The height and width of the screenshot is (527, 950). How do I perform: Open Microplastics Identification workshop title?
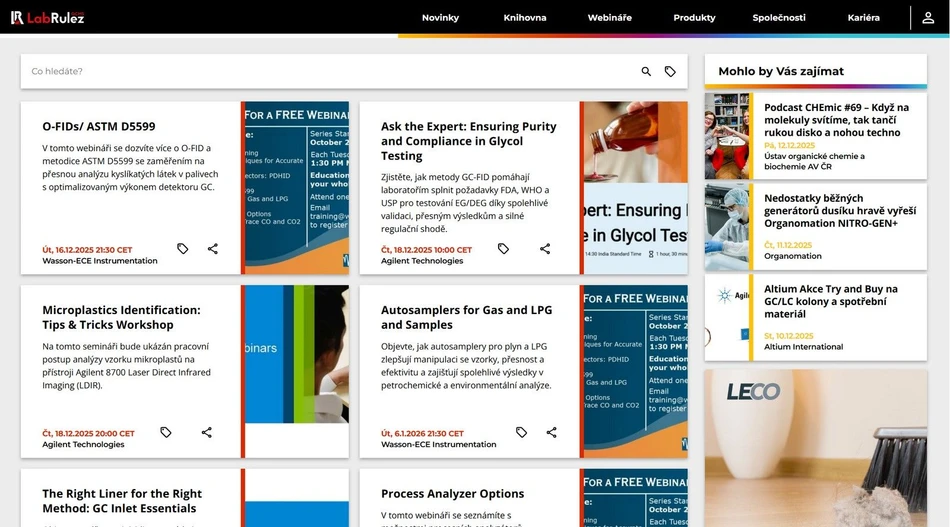[121, 317]
